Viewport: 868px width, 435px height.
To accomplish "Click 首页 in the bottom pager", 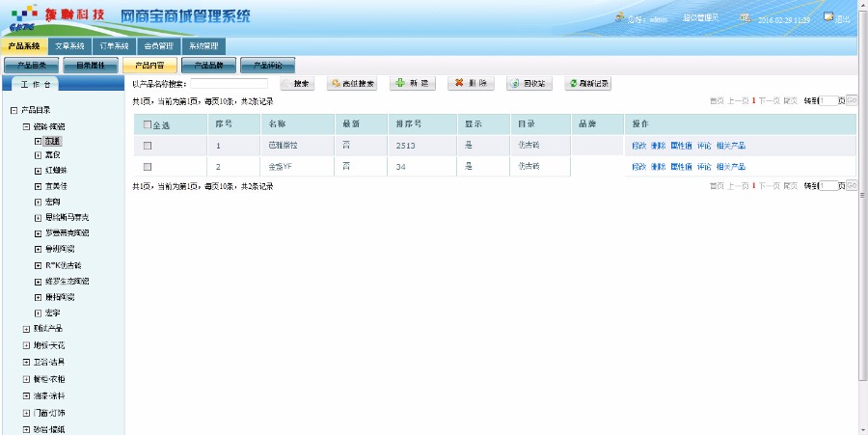I will click(717, 186).
